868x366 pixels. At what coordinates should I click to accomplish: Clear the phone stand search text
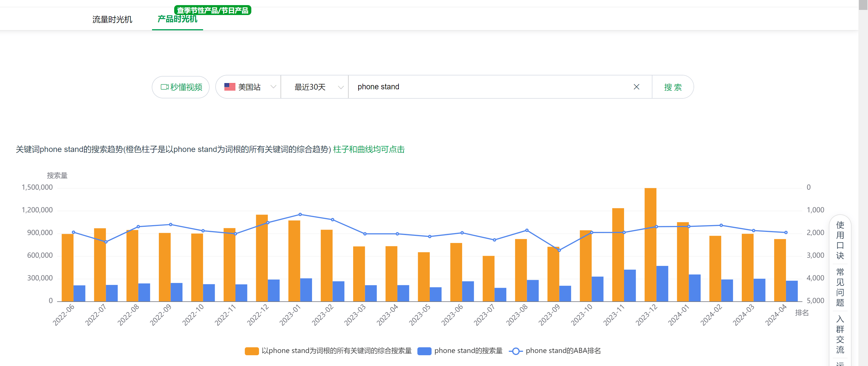pos(636,87)
